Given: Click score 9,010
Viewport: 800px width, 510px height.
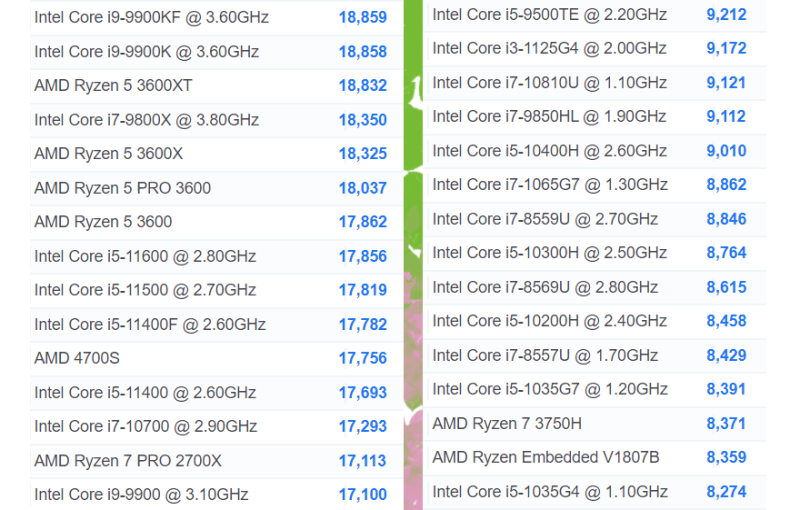Looking at the screenshot, I should coord(727,151).
